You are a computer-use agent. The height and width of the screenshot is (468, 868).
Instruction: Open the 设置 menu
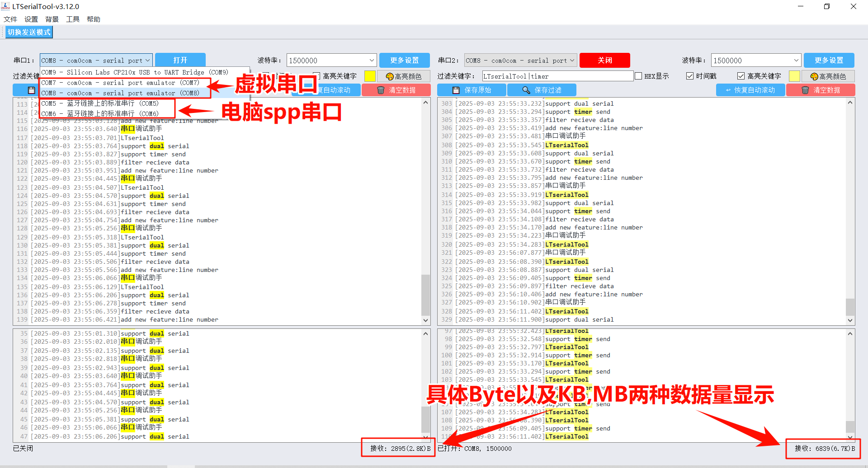pos(31,19)
